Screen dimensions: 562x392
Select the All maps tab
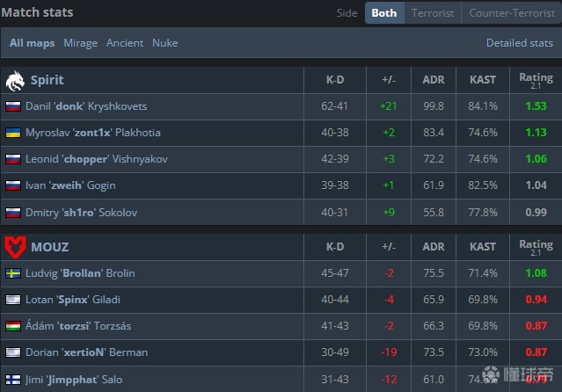(x=33, y=43)
